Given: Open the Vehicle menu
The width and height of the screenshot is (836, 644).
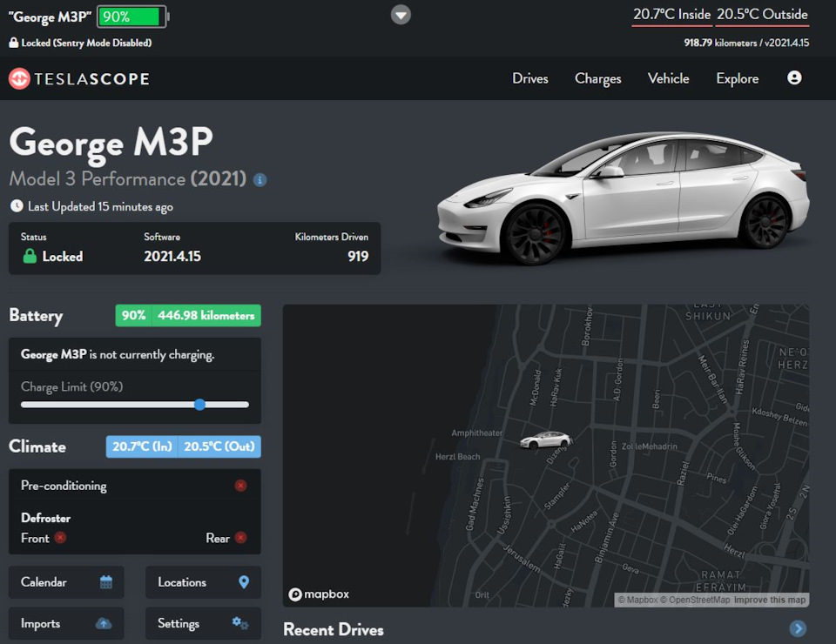Looking at the screenshot, I should [x=668, y=78].
